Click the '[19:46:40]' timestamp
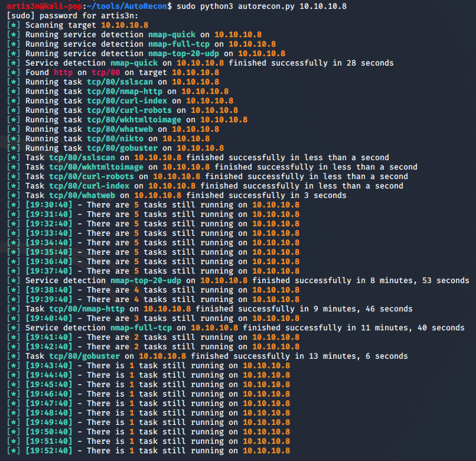Viewport: 476px width, 461px height. click(x=49, y=394)
